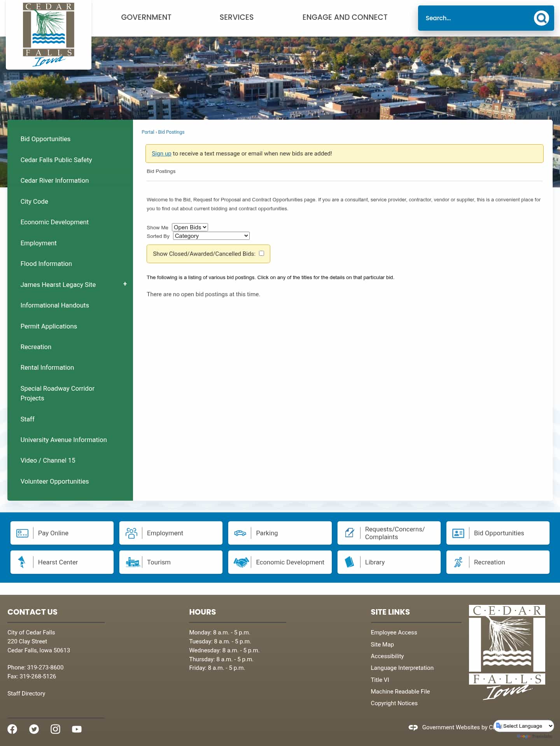Select Volunteer Opportunities in sidebar
560x746 pixels.
pos(54,481)
